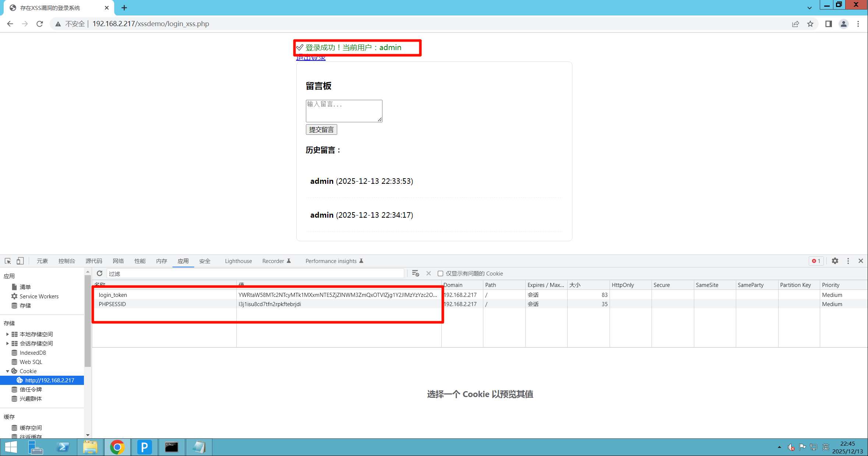
Task: Open DevTools settings gear
Action: click(835, 261)
